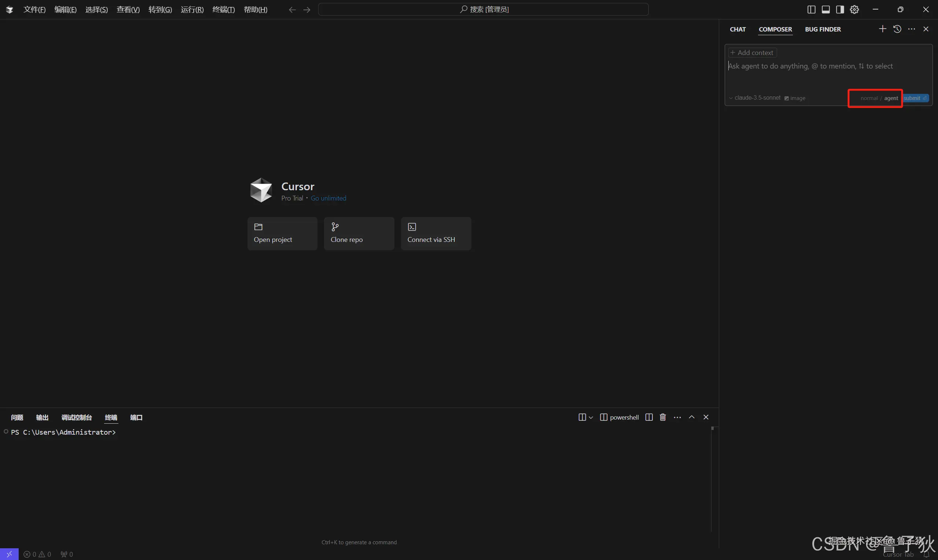Toggle the bottom panel layout icon
The height and width of the screenshot is (560, 938).
pos(825,10)
